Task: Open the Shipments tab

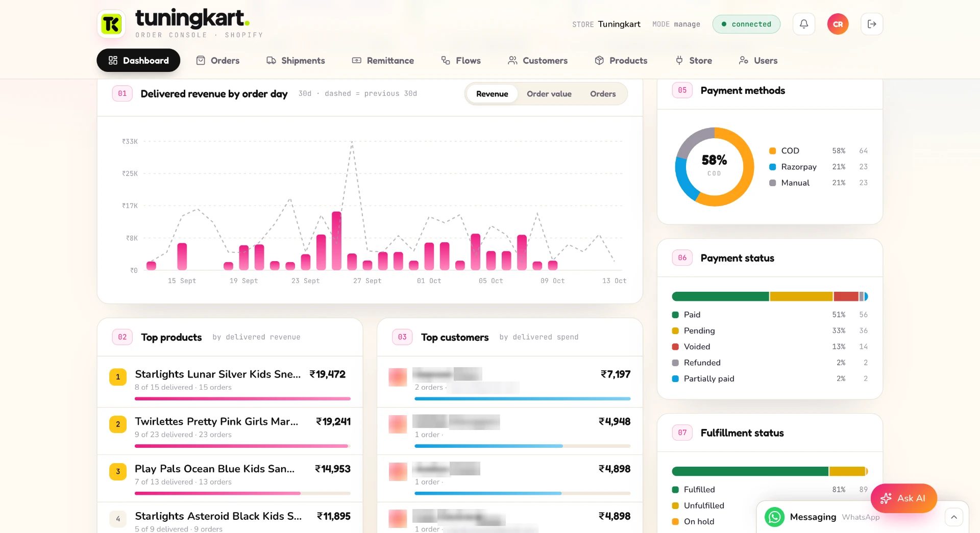Action: click(296, 60)
